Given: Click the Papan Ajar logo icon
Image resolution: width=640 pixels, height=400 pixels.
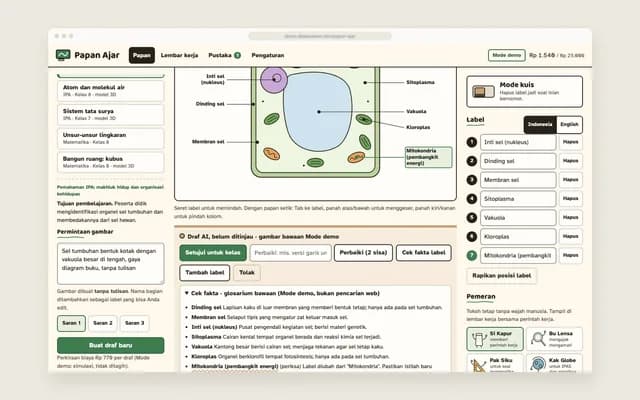Looking at the screenshot, I should point(63,55).
